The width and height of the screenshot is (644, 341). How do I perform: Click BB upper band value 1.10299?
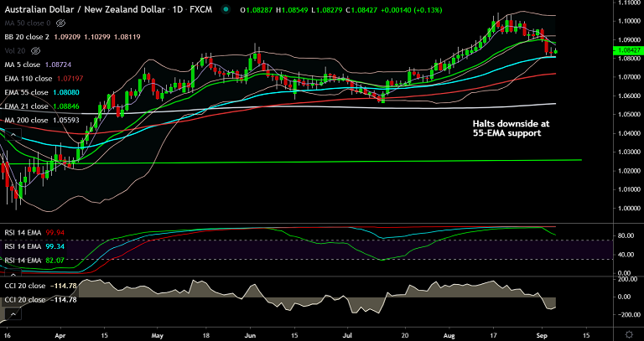point(97,37)
